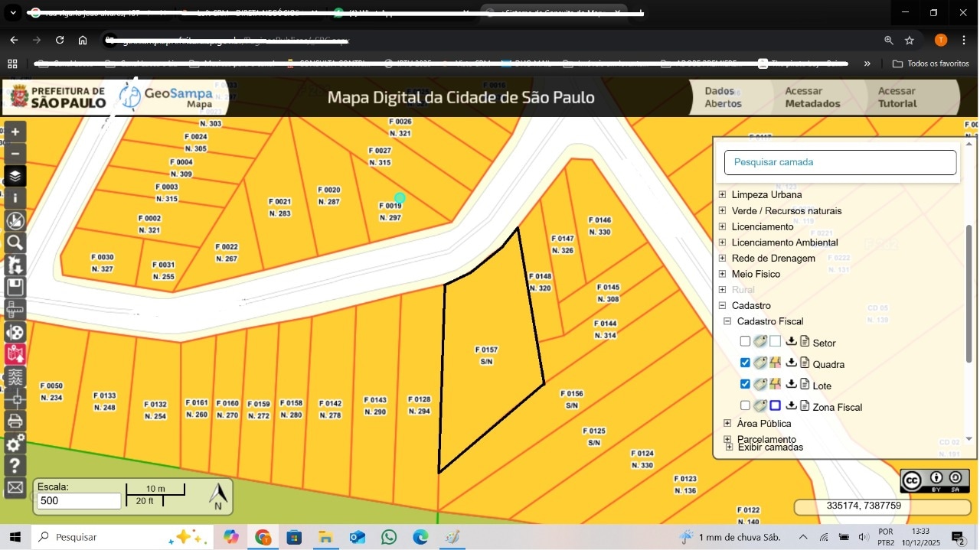Enable the Zona Fiscal layer checkbox

[745, 406]
